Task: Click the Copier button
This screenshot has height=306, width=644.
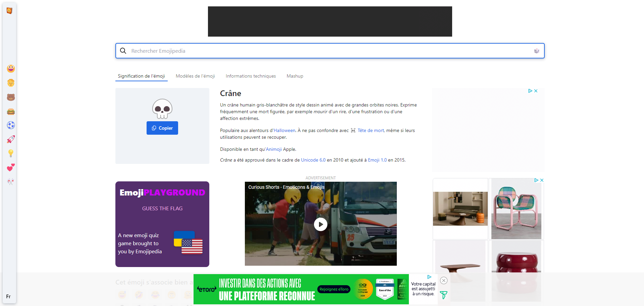Action: coord(162,128)
